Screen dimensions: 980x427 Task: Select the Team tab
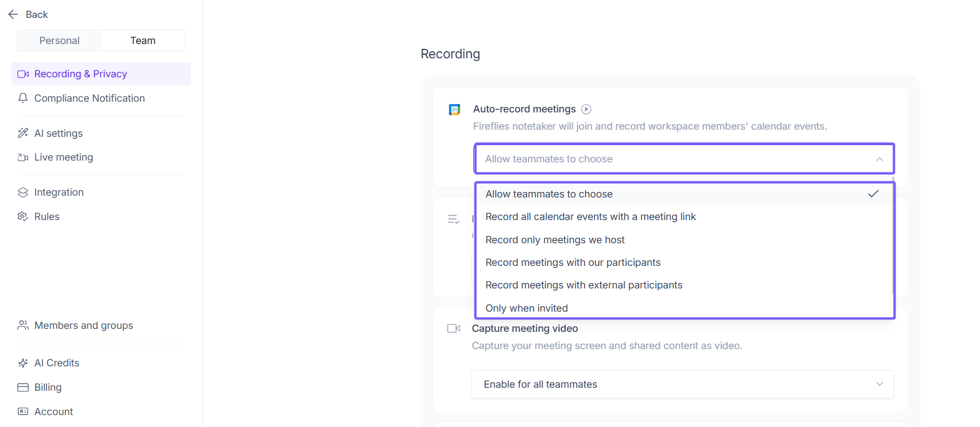coord(143,40)
